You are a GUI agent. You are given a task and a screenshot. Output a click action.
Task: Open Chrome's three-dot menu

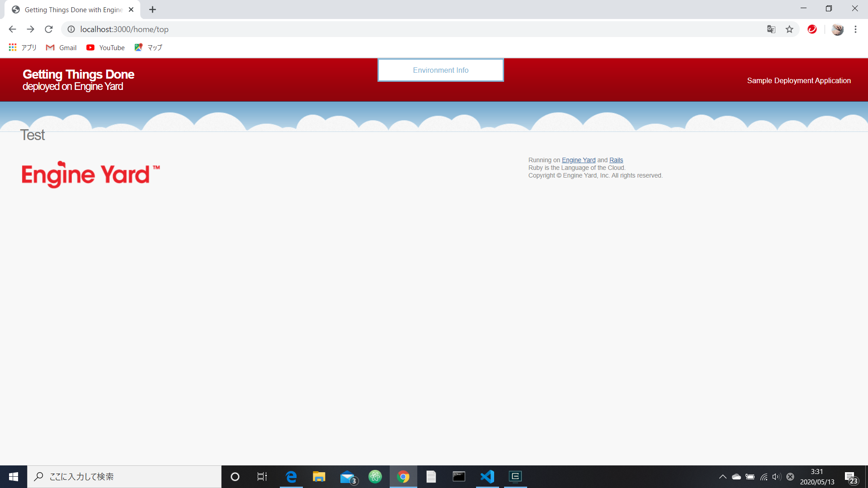pos(855,29)
